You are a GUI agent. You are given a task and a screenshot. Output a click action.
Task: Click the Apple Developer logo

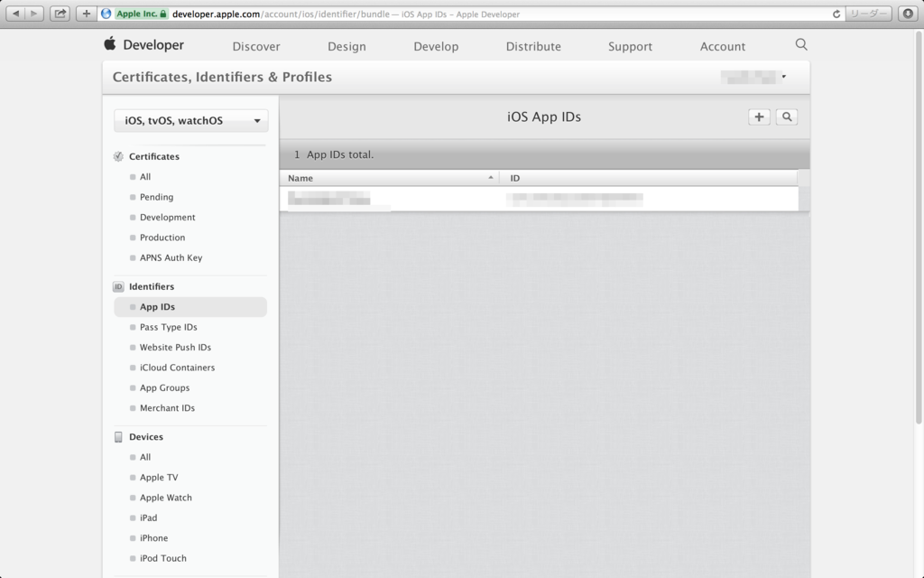click(x=144, y=45)
